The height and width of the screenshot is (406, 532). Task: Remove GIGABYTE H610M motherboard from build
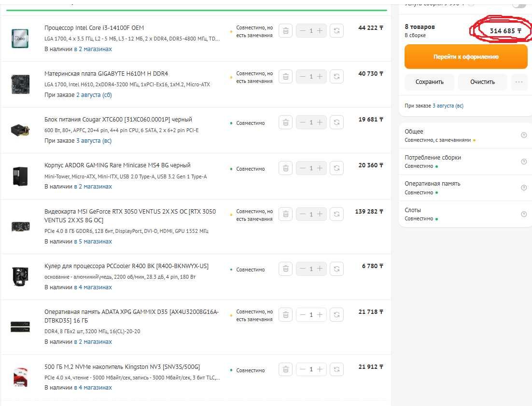coord(286,77)
